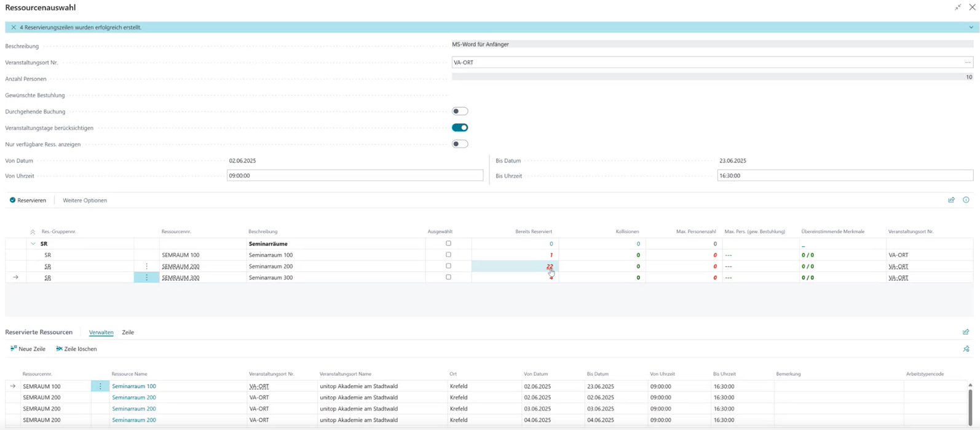Disable Veranstaltungstage berücksichtigen toggle
This screenshot has height=430, width=980.
pyautogui.click(x=460, y=128)
